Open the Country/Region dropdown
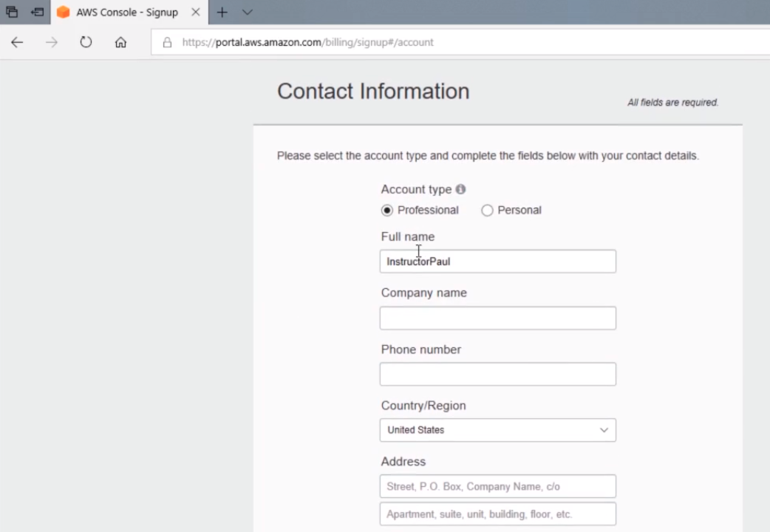 [497, 430]
